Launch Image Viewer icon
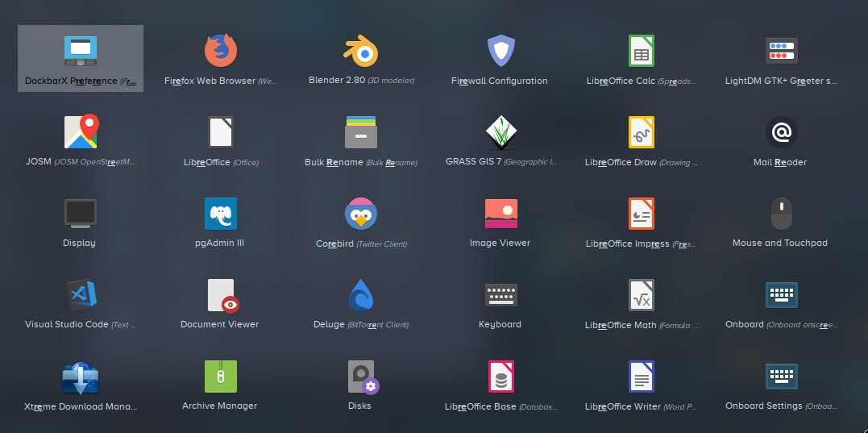This screenshot has height=433, width=868. [x=501, y=214]
